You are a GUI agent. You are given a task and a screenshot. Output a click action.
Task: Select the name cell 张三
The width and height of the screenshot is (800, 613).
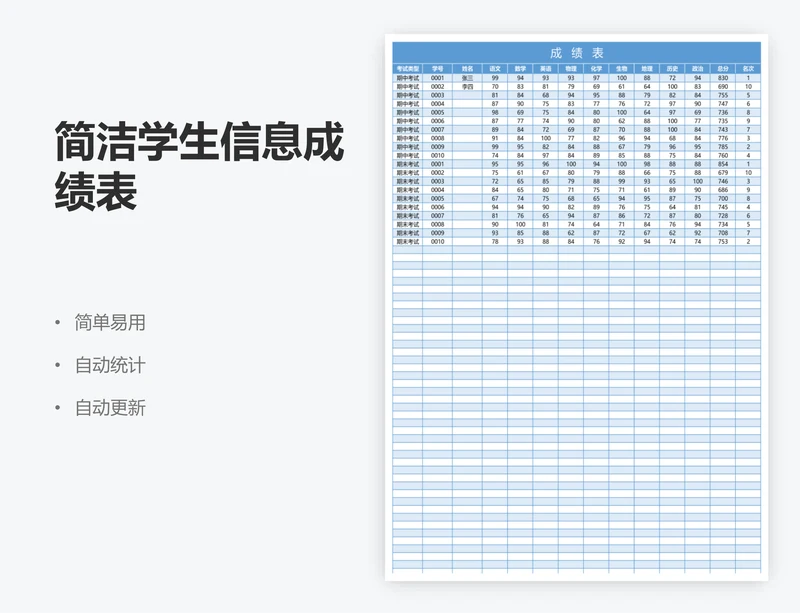coord(467,78)
